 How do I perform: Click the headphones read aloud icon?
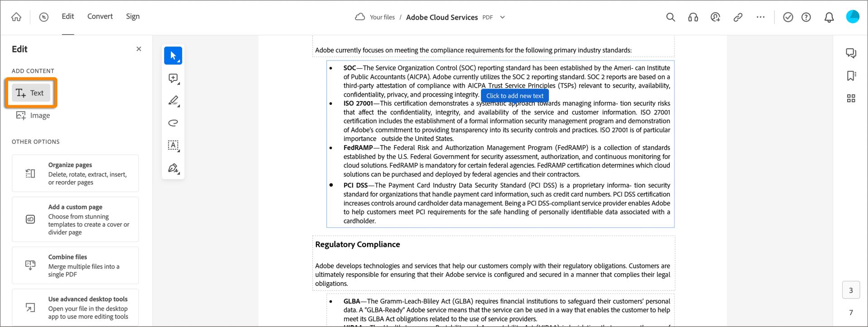[x=693, y=17]
